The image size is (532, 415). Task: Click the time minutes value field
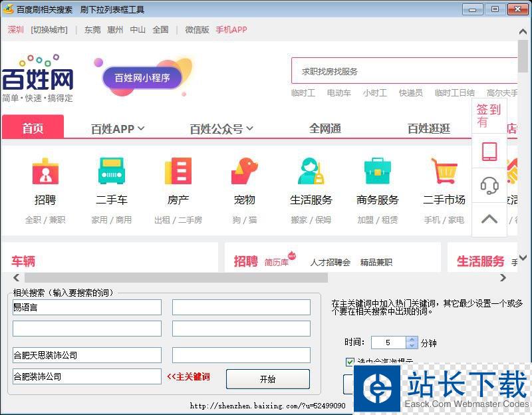pos(388,343)
